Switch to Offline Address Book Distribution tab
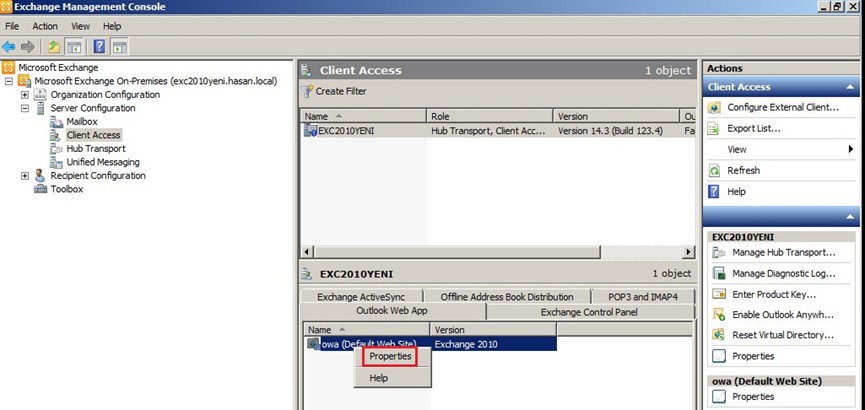Image resolution: width=865 pixels, height=410 pixels. pos(507,297)
